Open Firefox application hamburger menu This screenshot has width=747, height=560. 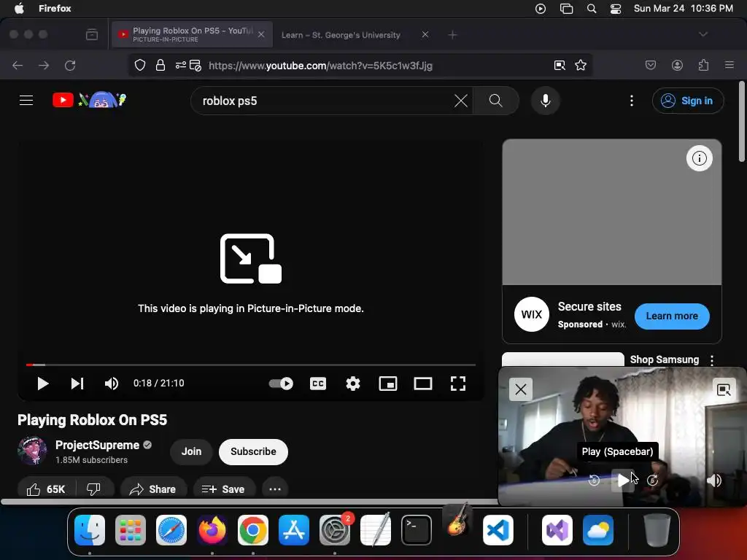(x=729, y=65)
